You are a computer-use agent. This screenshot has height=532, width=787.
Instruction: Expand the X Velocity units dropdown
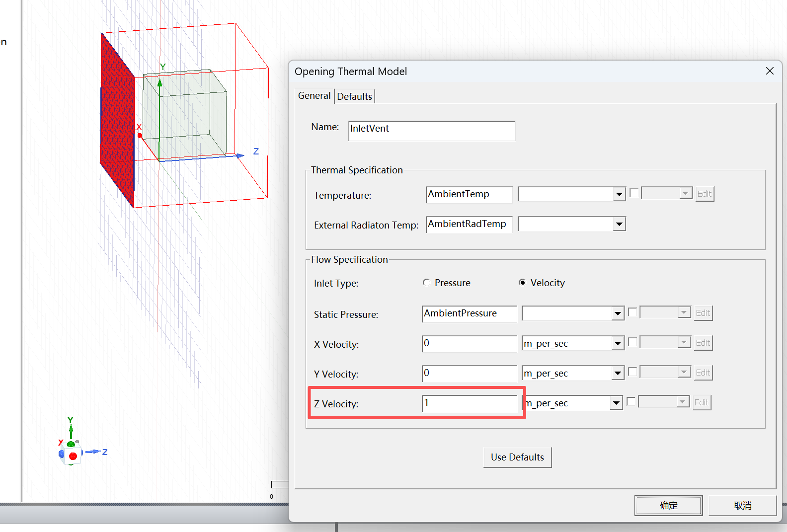click(x=618, y=343)
